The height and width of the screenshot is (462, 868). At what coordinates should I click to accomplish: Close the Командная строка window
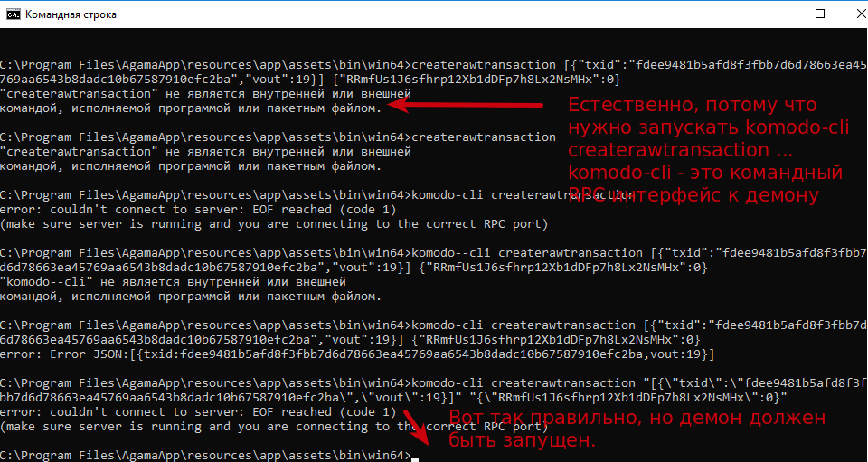[x=861, y=14]
